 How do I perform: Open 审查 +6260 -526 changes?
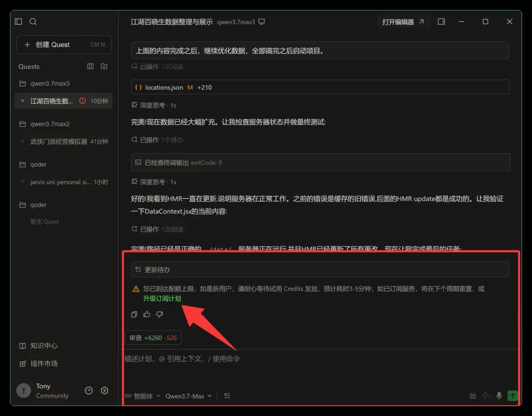(x=153, y=338)
